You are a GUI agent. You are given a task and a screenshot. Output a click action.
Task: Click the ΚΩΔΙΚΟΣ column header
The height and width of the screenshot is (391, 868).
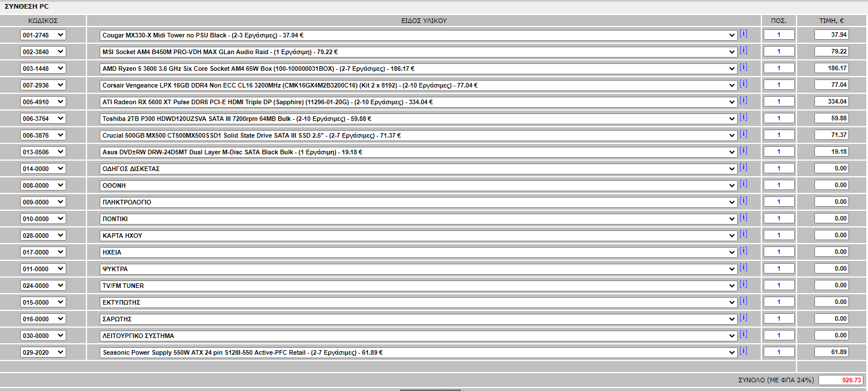(x=43, y=21)
